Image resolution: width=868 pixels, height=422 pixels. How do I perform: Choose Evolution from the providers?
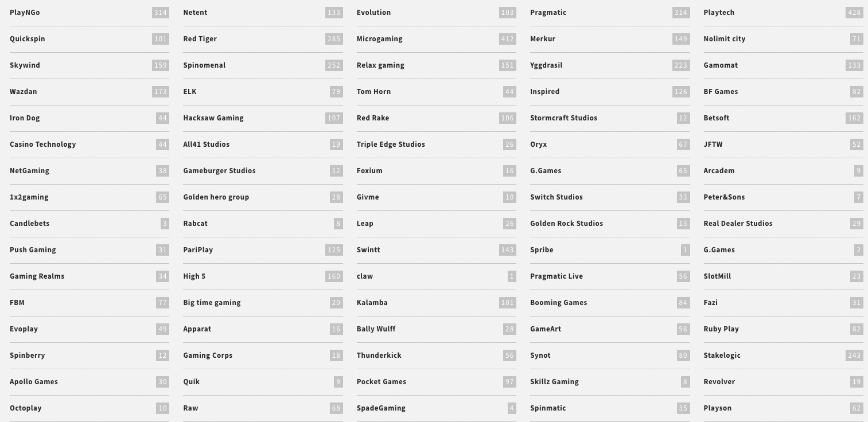coord(437,13)
